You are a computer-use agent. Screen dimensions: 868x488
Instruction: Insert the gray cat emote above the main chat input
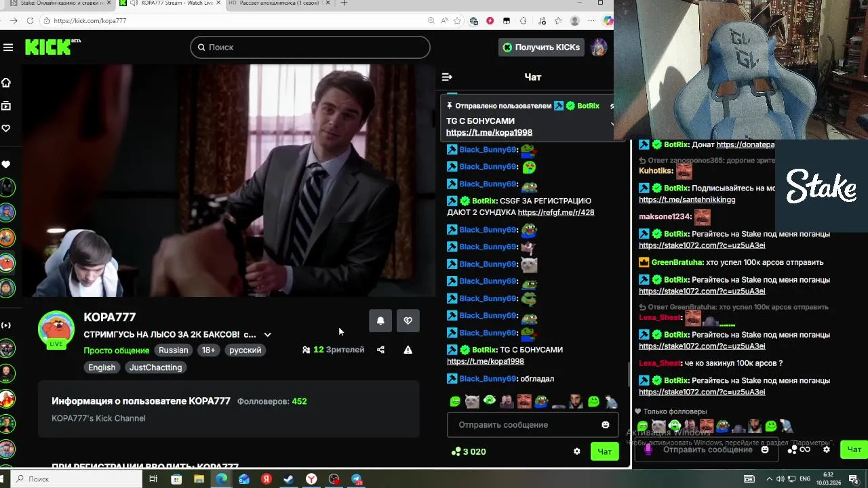tap(472, 401)
